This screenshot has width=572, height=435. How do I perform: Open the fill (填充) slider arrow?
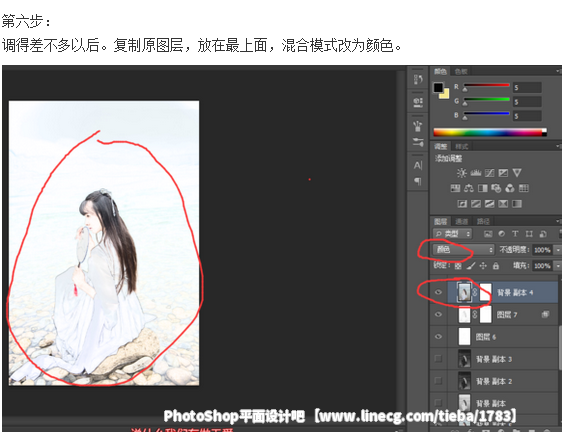[558, 266]
